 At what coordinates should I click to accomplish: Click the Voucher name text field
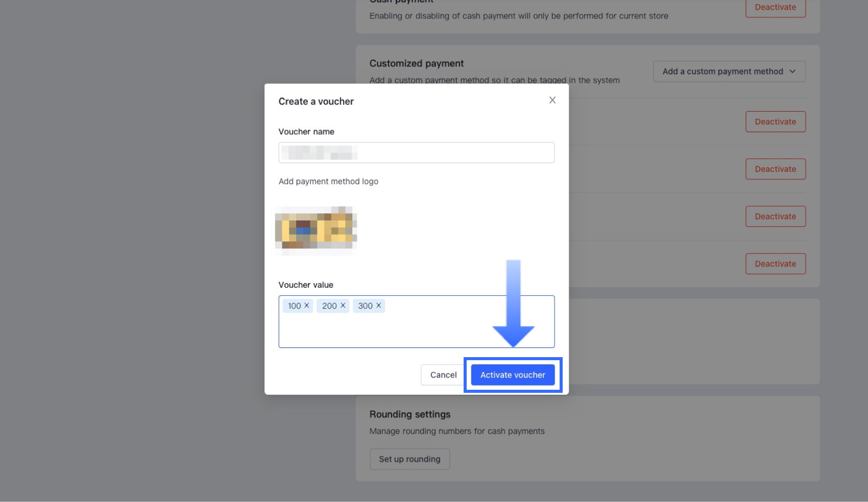pyautogui.click(x=417, y=153)
